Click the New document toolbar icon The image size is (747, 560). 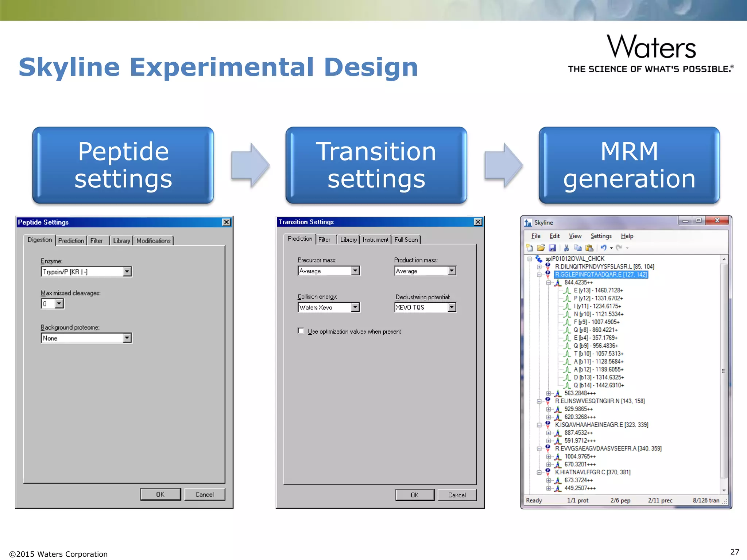530,248
